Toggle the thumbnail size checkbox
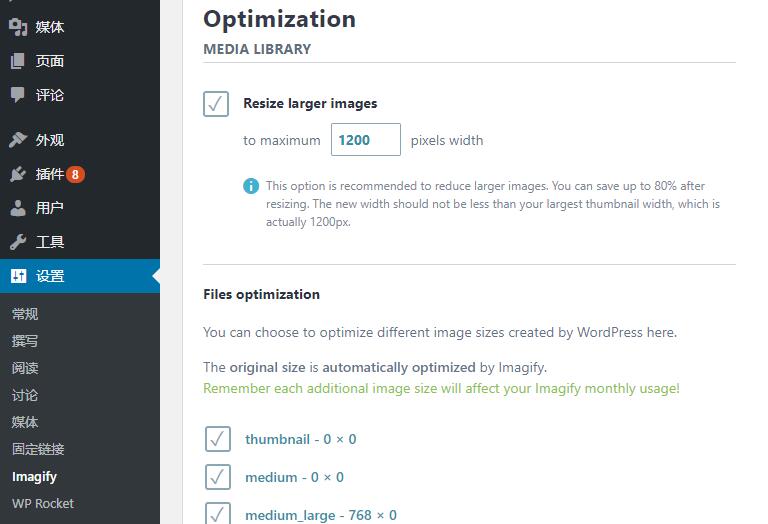Viewport: 768px width, 524px height. pyautogui.click(x=218, y=439)
